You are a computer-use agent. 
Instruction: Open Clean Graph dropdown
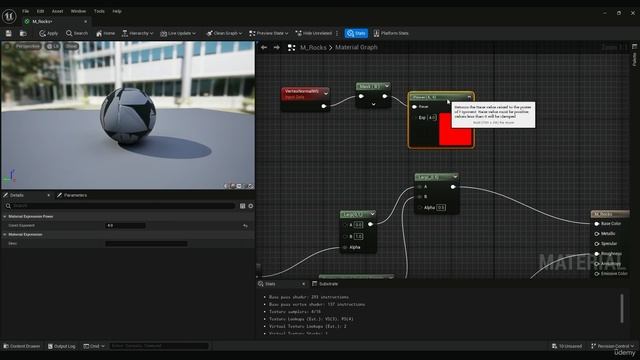[x=224, y=33]
